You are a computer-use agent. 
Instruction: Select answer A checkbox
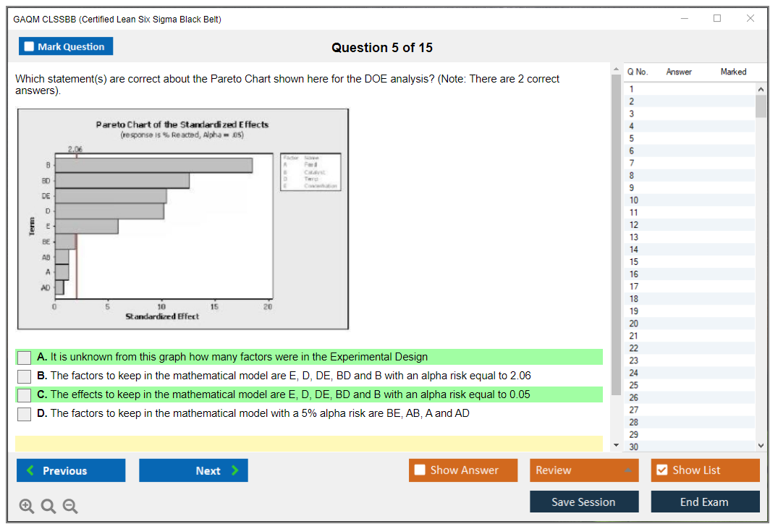click(x=25, y=358)
